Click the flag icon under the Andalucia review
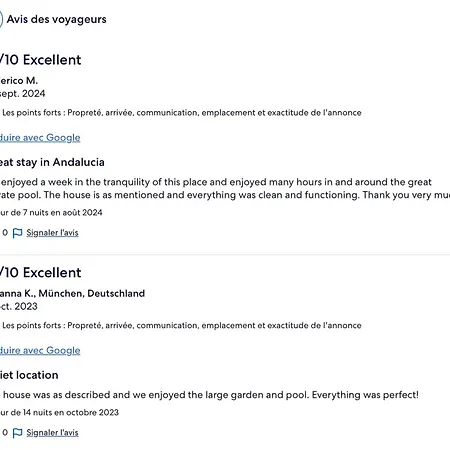Viewport: 450px width, 450px height. 17,233
